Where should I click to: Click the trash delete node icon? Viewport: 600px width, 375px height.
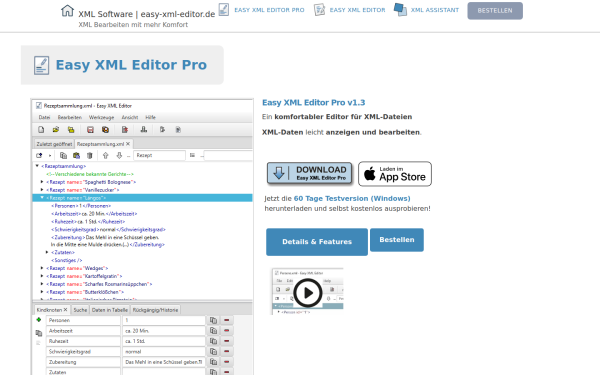[90, 155]
